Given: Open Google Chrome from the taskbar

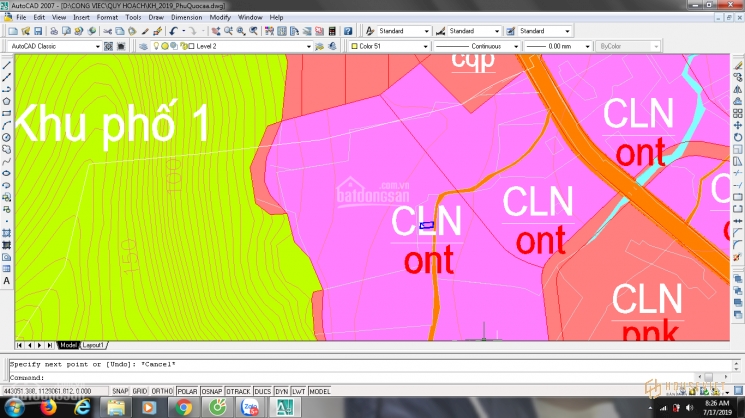Looking at the screenshot, I should [184, 408].
